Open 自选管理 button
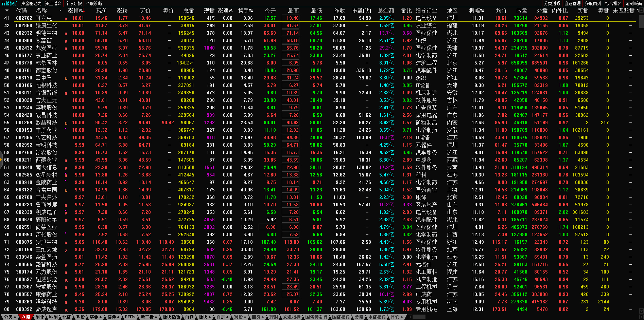Image resolution: width=644 pixels, height=320 pixels. pos(572,3)
